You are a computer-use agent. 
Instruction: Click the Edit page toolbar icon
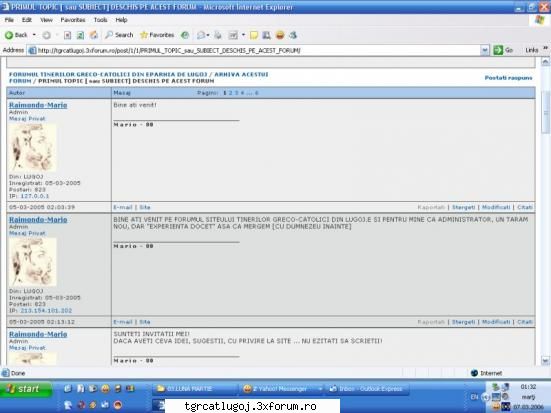[233, 35]
